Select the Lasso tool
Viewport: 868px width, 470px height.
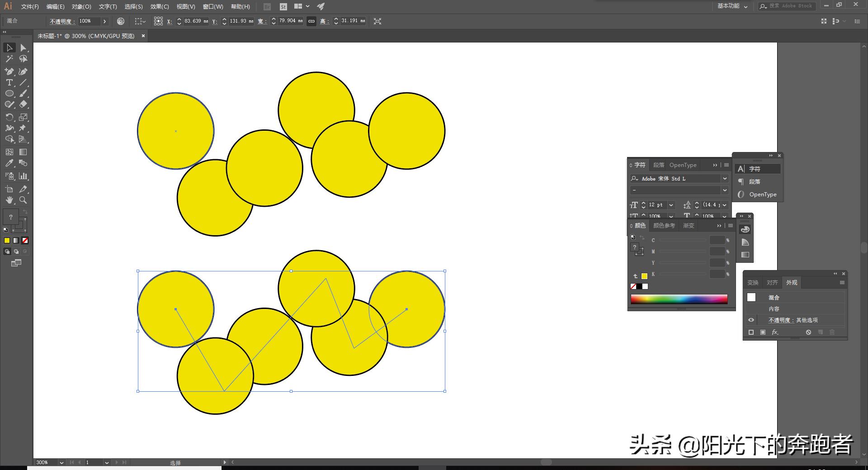23,59
